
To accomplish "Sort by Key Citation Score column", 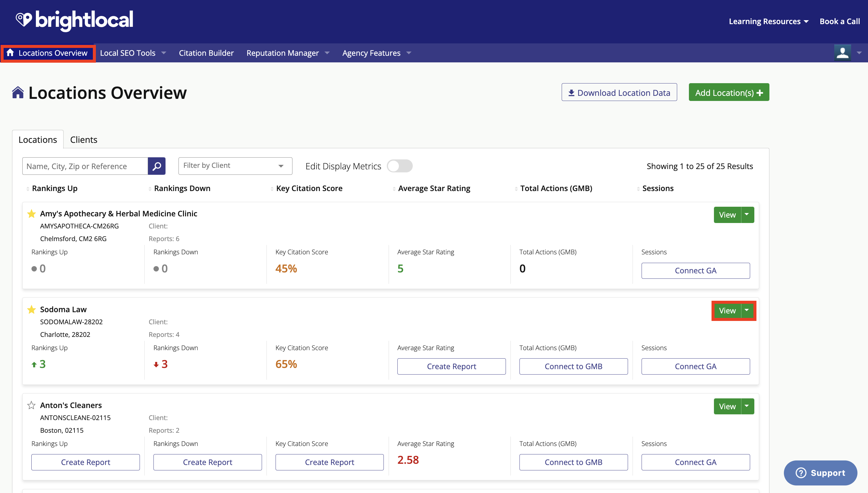I will click(307, 188).
